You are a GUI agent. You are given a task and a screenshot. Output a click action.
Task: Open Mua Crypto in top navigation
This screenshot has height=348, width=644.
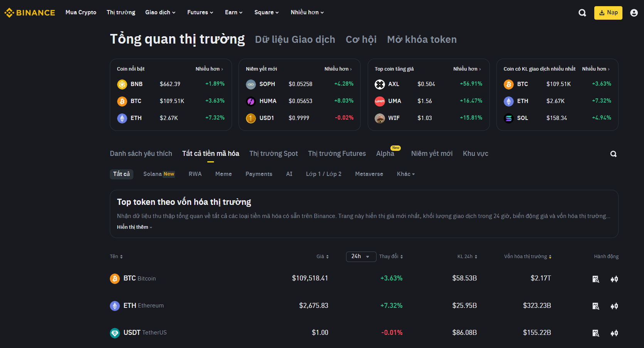81,12
